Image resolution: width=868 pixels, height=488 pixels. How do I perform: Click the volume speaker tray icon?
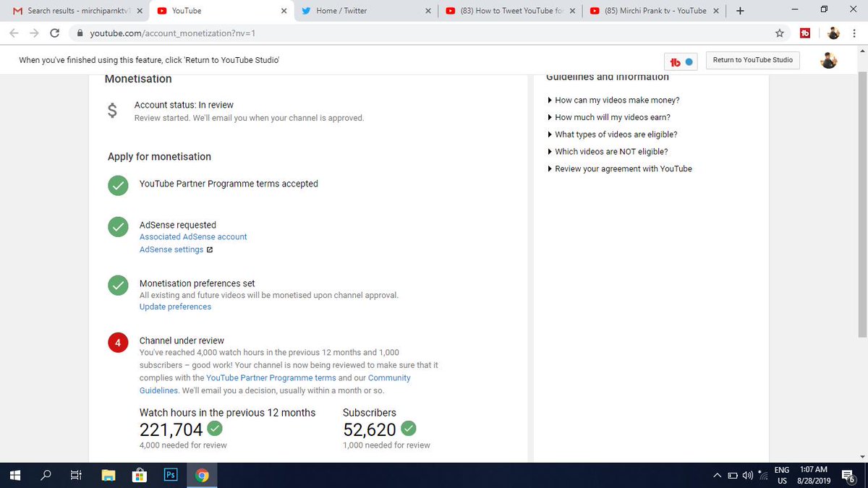pos(746,475)
